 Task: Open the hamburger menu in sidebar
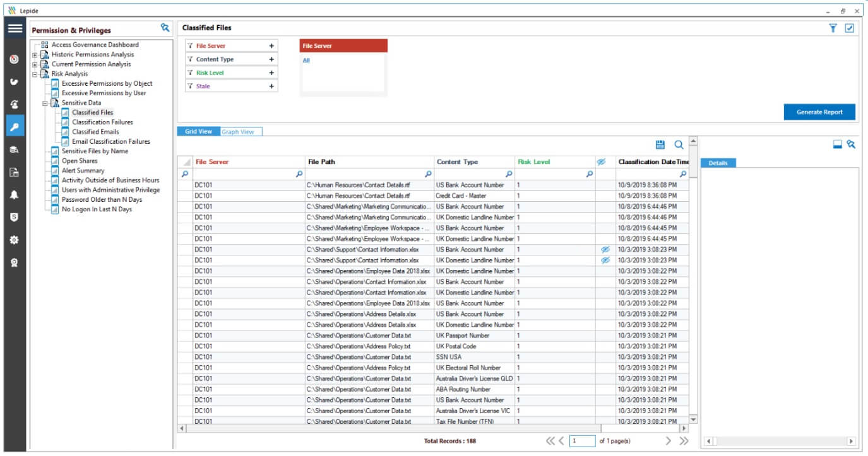pos(15,28)
